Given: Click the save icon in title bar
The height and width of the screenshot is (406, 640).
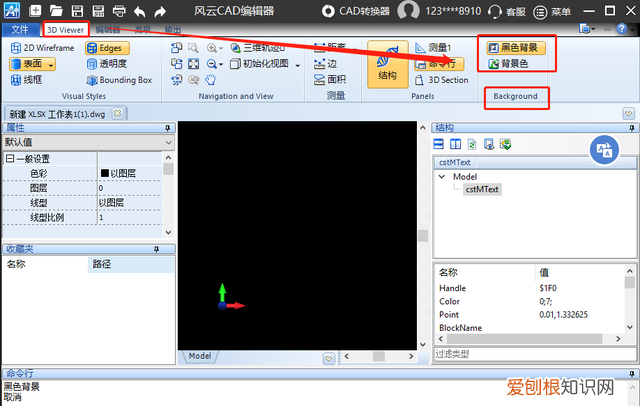Looking at the screenshot, I should 77,11.
